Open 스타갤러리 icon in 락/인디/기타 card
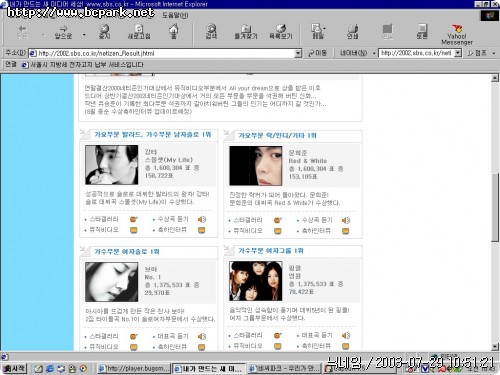Image resolution: width=500 pixels, height=375 pixels. point(278,220)
